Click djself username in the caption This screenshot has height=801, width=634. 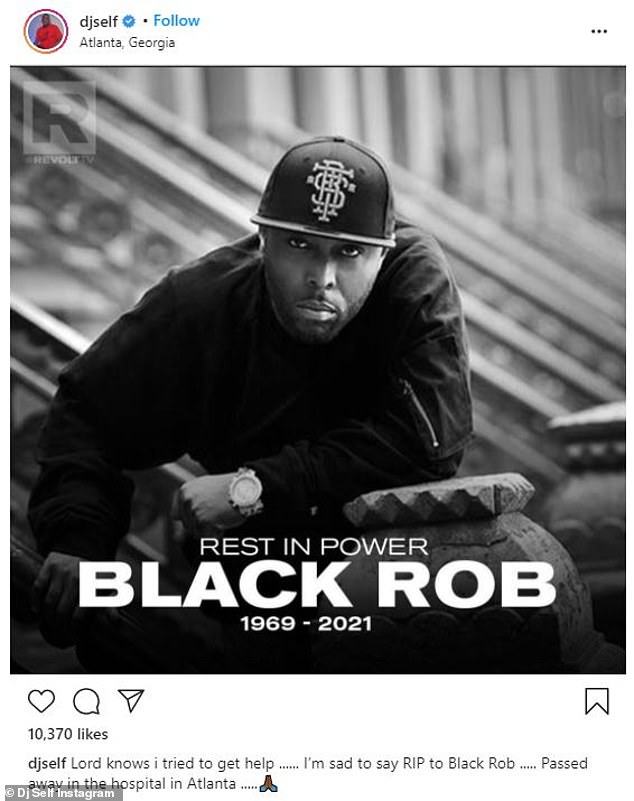(x=47, y=763)
